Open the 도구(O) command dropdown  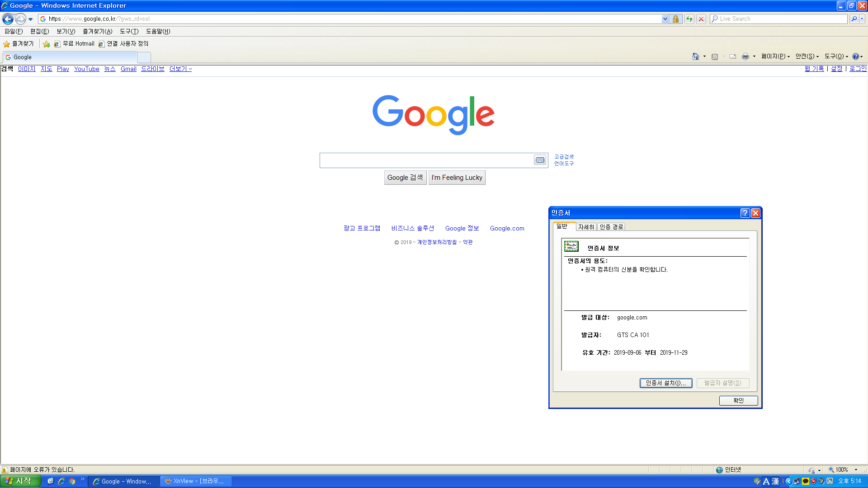tap(836, 56)
